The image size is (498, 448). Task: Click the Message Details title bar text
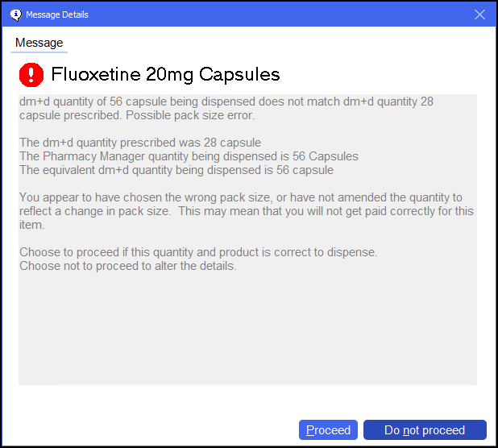point(57,15)
